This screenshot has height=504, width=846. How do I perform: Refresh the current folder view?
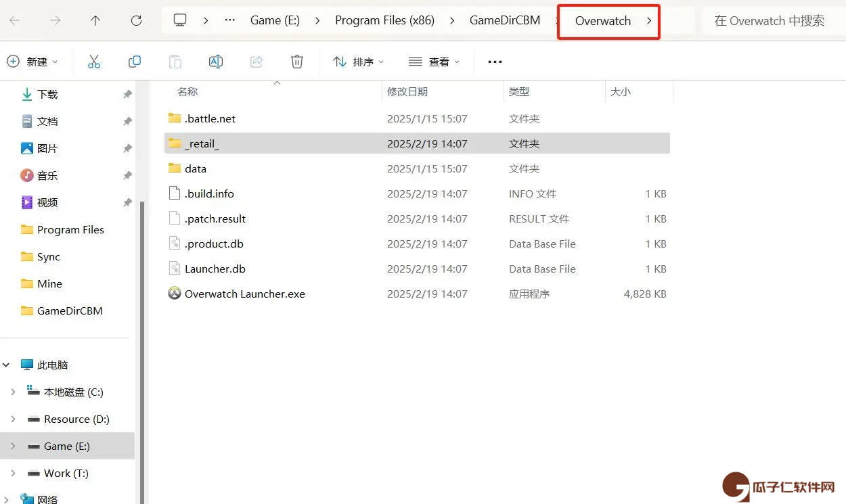click(136, 20)
